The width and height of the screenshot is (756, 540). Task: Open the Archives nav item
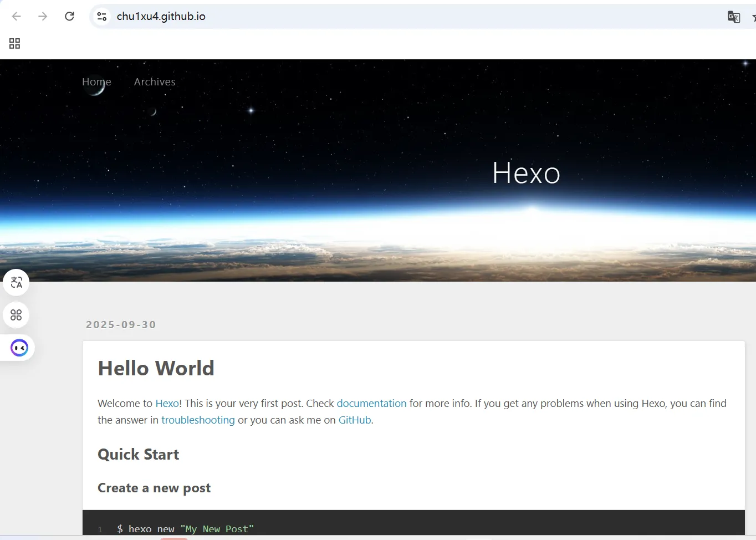coord(155,82)
